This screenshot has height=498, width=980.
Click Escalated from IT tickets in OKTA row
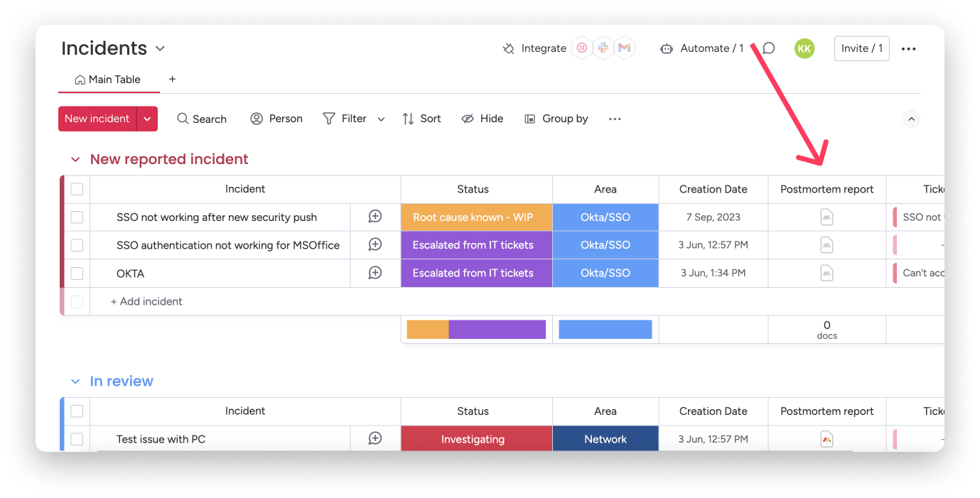[476, 273]
